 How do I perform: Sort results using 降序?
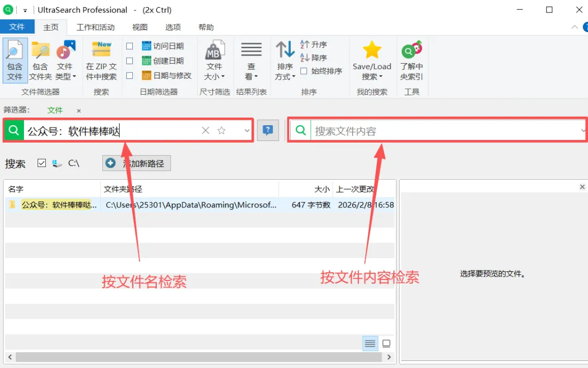(x=314, y=58)
